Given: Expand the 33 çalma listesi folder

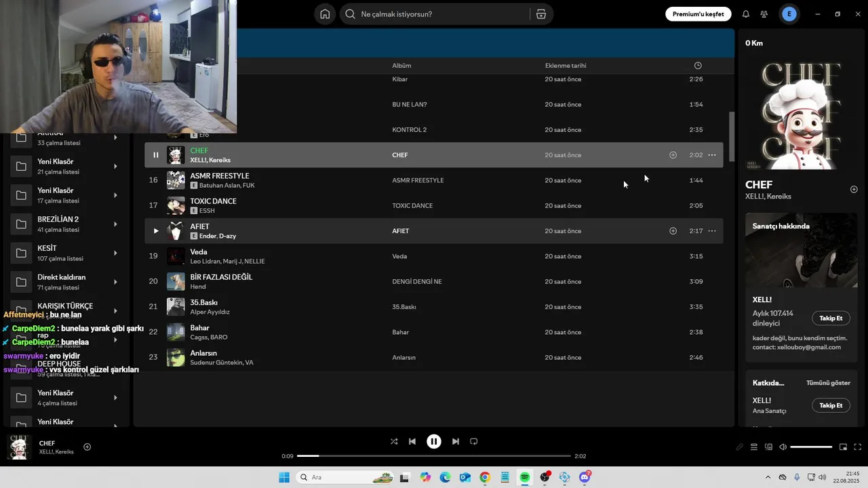Looking at the screenshot, I should point(115,138).
